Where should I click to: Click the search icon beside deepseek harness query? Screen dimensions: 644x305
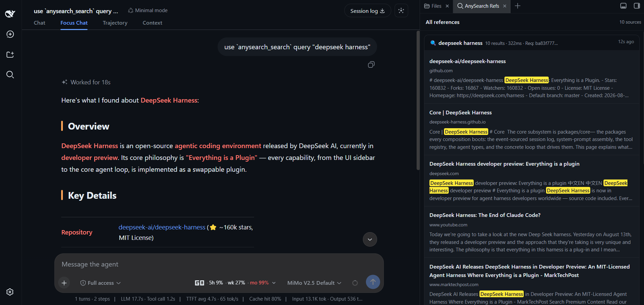click(x=433, y=43)
